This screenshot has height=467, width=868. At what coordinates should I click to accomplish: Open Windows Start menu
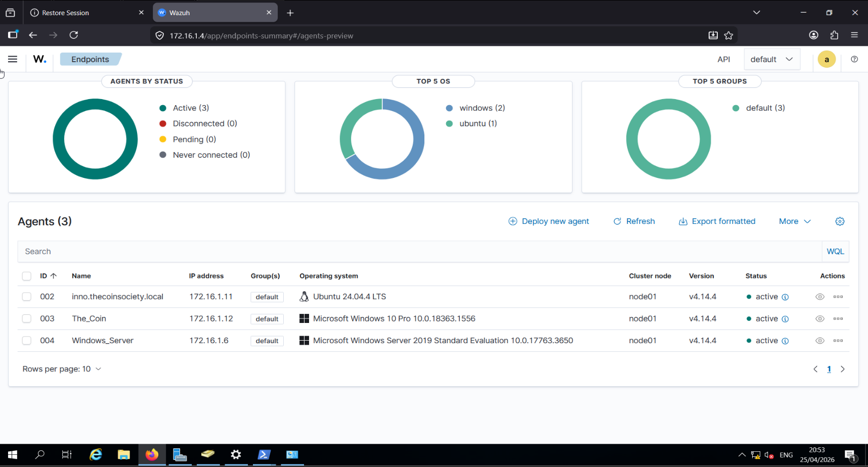click(13, 455)
